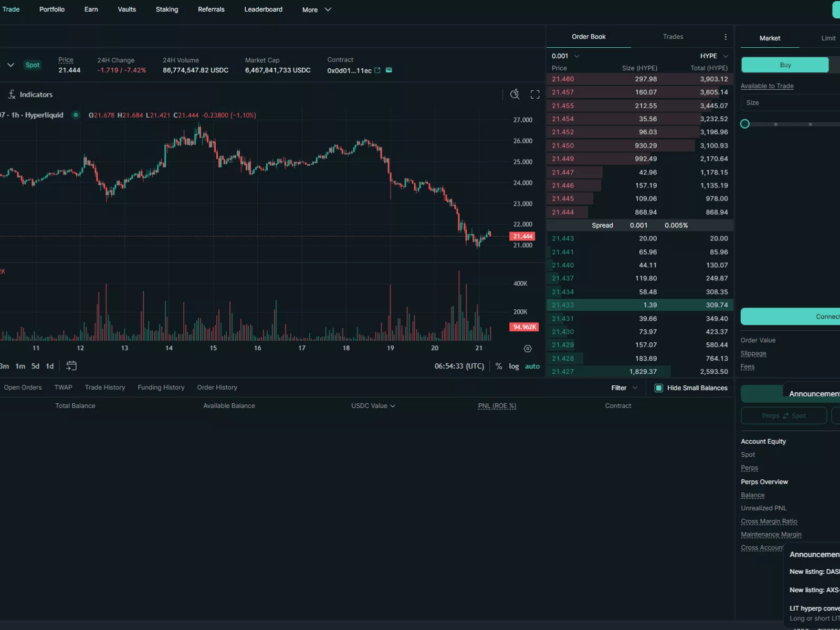840x630 pixels.
Task: Open date range calendar icon
Action: coord(71,366)
